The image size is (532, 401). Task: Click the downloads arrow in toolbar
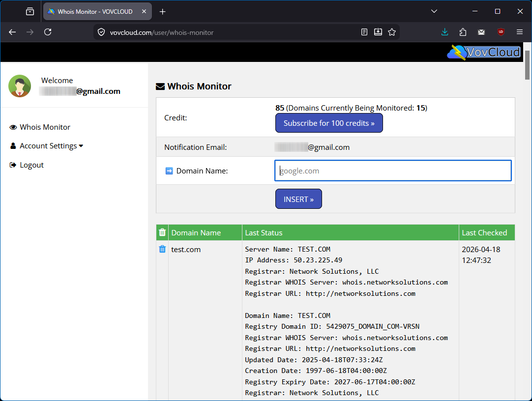click(x=444, y=32)
